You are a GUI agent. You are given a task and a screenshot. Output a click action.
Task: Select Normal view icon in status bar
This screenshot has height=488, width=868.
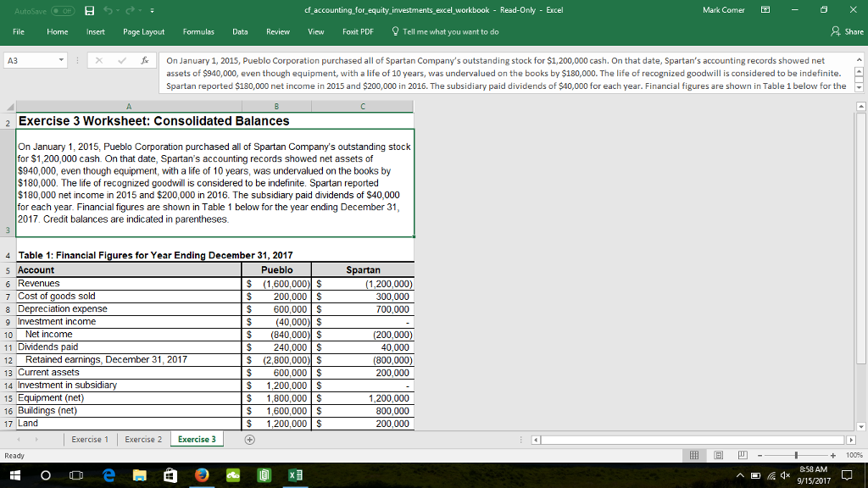pyautogui.click(x=696, y=455)
